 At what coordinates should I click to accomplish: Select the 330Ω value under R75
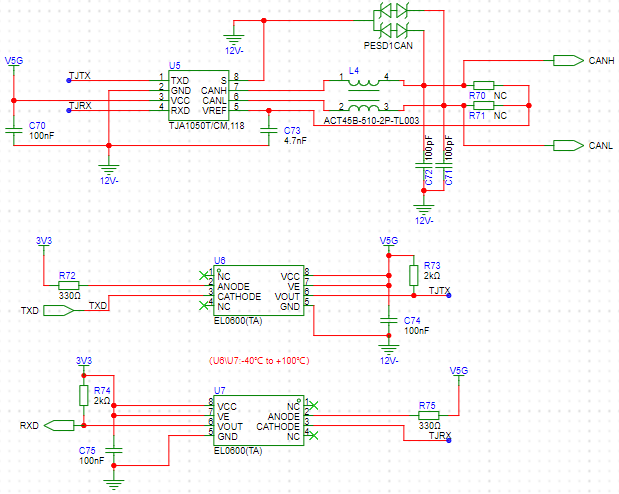click(430, 426)
